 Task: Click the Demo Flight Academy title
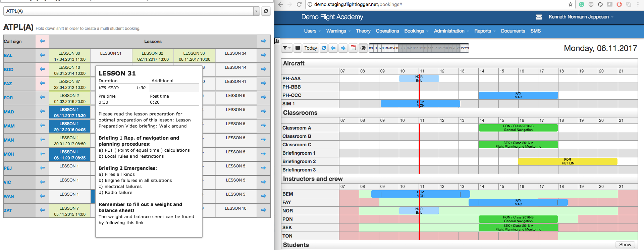[x=332, y=17]
